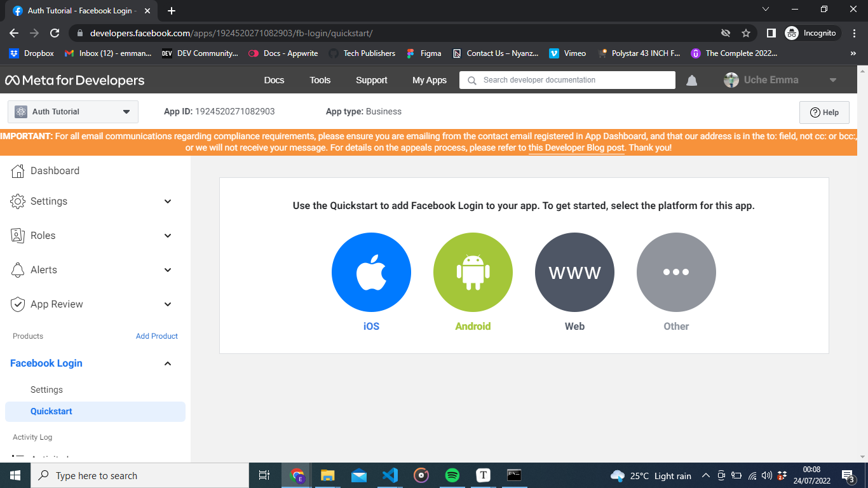Open Mail app from taskbar
868x488 pixels.
pos(359,475)
